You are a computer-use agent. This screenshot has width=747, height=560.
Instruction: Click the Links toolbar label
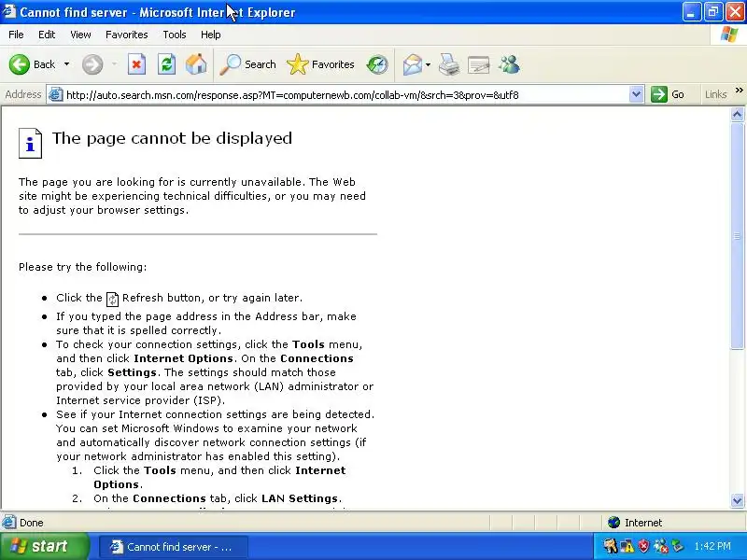(715, 94)
